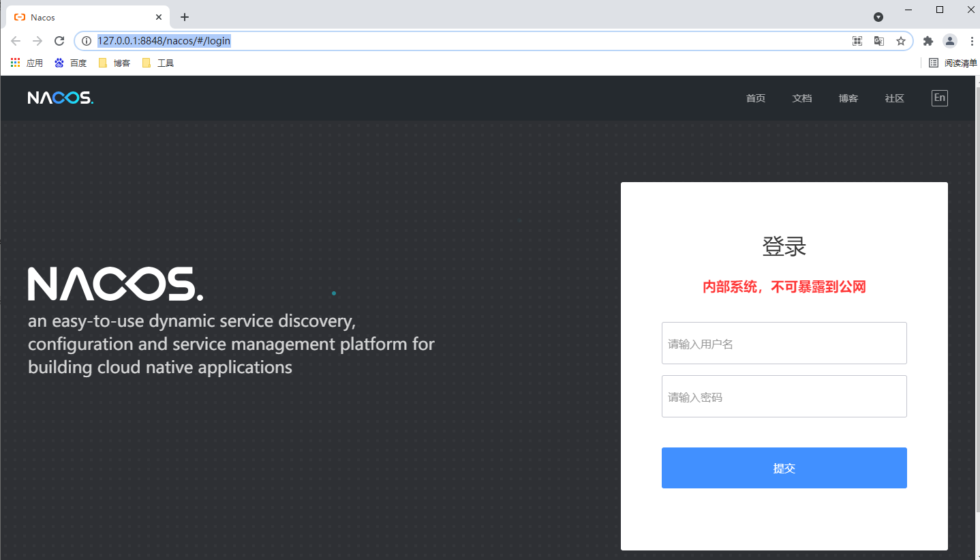Click the translate page icon
This screenshot has width=980, height=560.
tap(879, 41)
